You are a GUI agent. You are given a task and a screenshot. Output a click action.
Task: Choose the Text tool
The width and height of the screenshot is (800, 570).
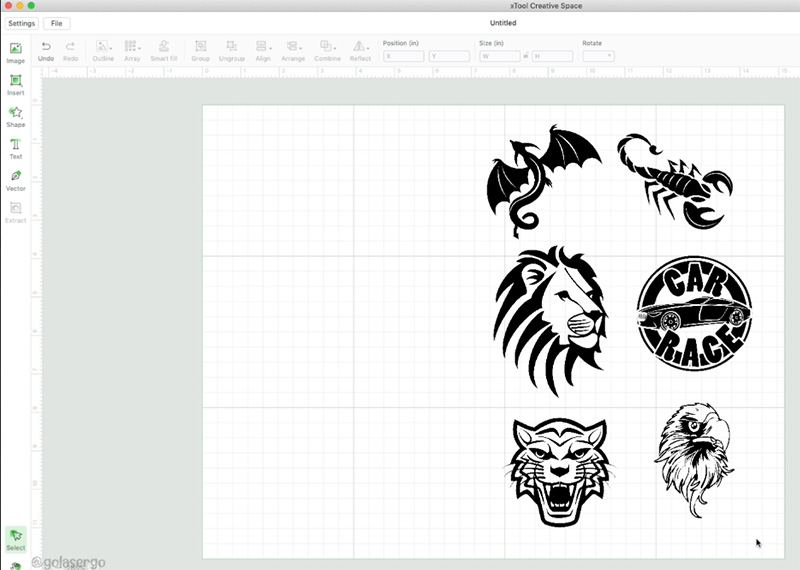click(x=16, y=145)
